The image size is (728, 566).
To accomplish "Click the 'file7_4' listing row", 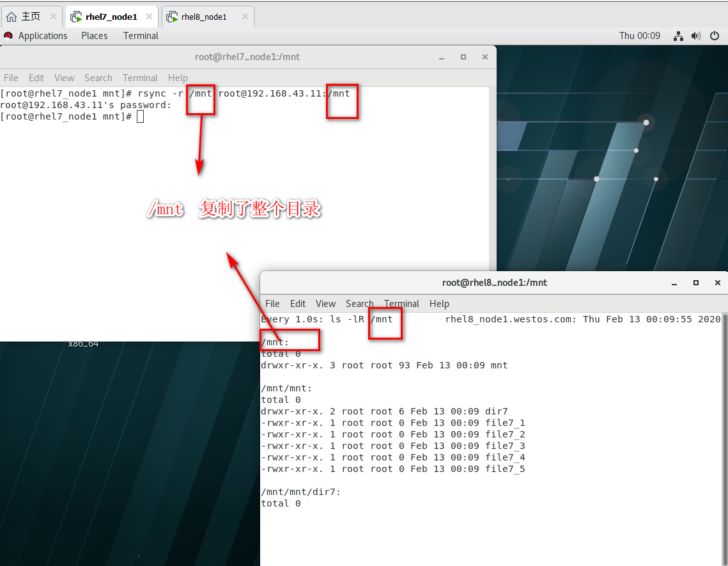I will (393, 457).
